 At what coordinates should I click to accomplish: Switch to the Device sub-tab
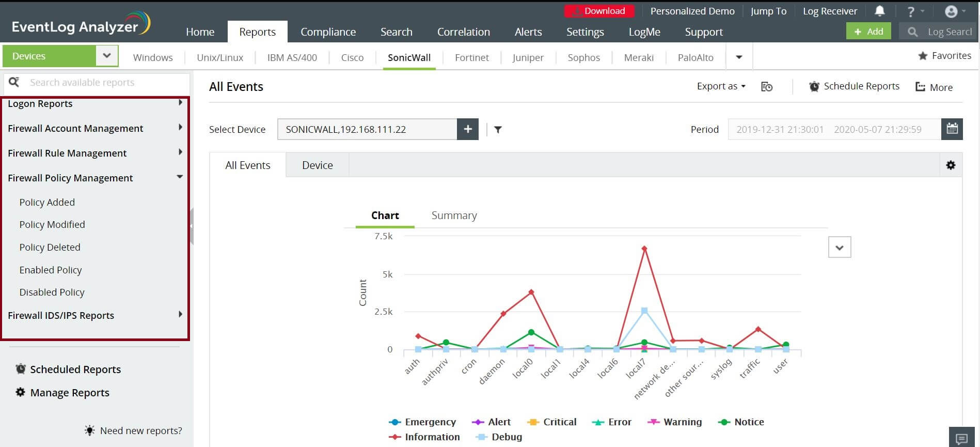pyautogui.click(x=318, y=165)
